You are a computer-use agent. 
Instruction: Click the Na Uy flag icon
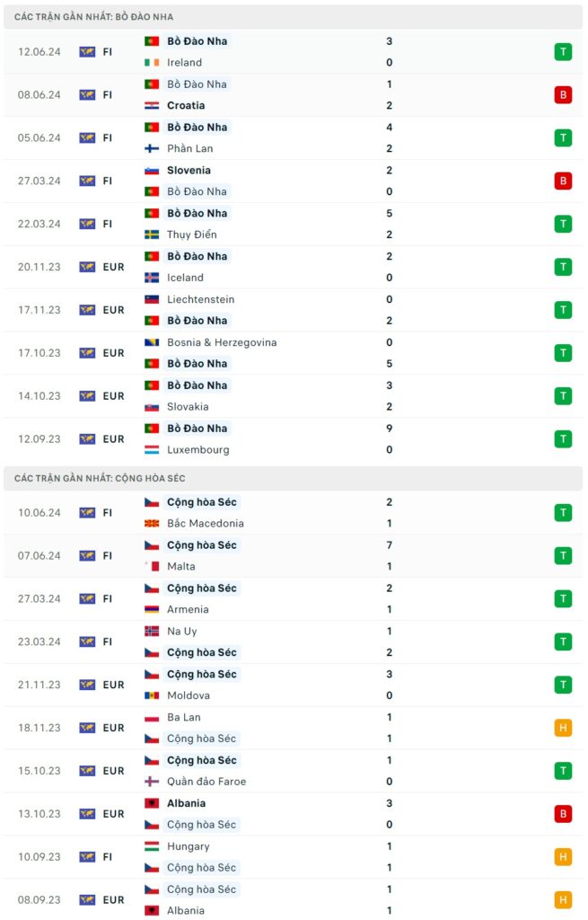click(x=152, y=632)
